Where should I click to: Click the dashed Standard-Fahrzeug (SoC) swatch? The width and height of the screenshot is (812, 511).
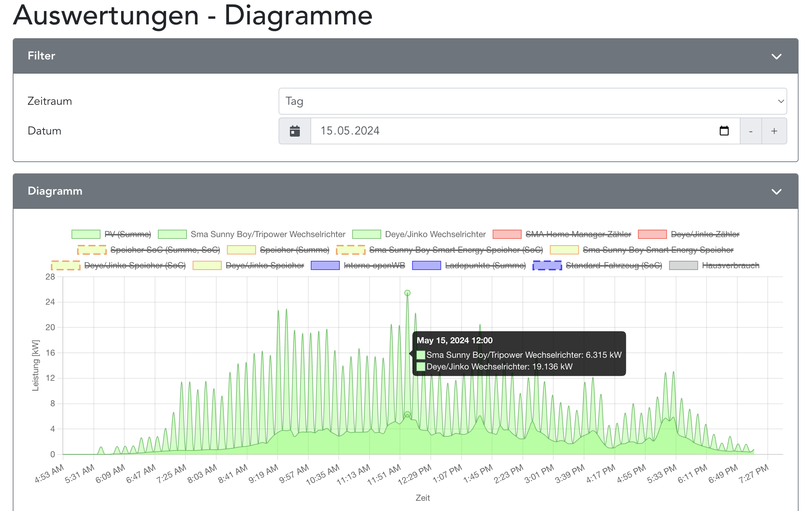547,265
